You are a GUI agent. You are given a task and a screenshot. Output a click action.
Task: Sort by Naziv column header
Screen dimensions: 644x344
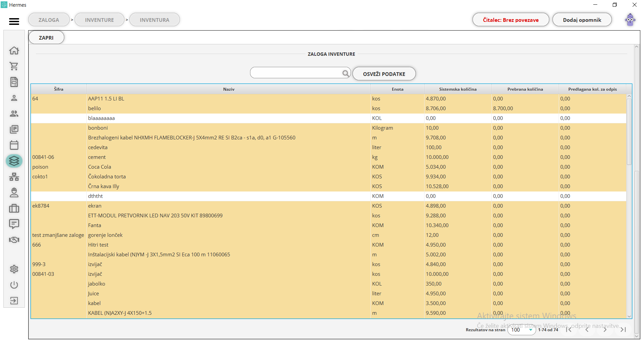229,89
